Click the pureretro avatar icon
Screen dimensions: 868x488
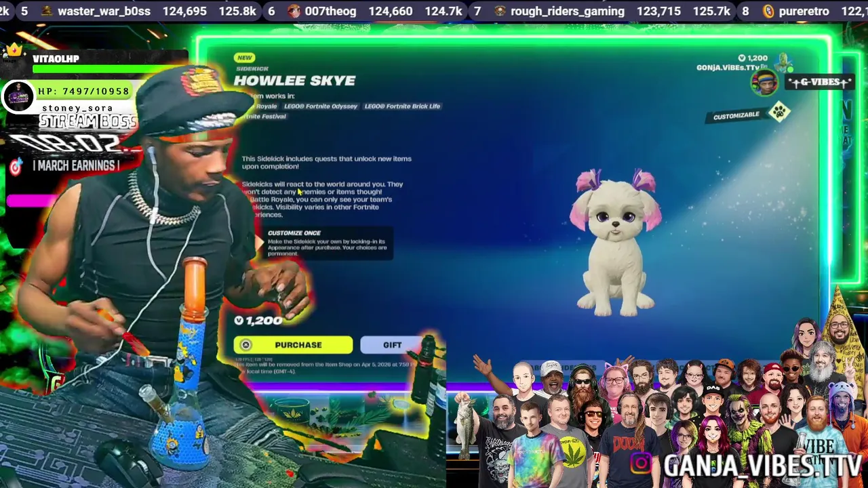click(x=768, y=12)
